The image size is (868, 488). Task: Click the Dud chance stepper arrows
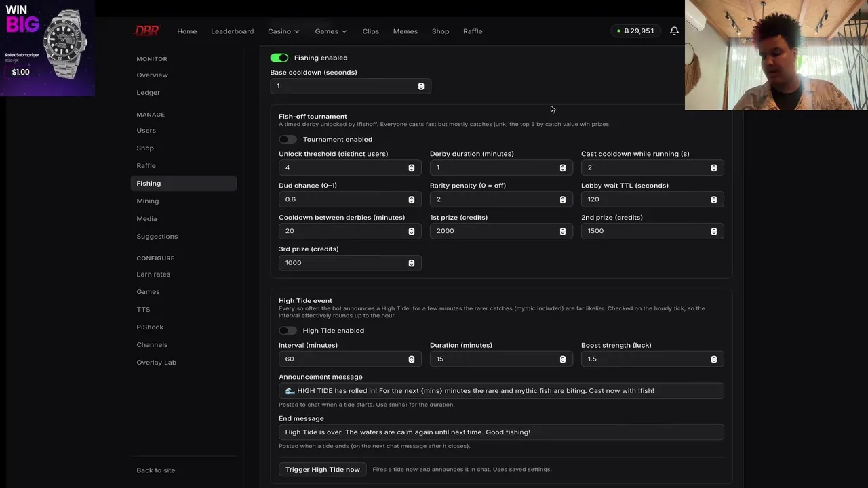coord(411,199)
